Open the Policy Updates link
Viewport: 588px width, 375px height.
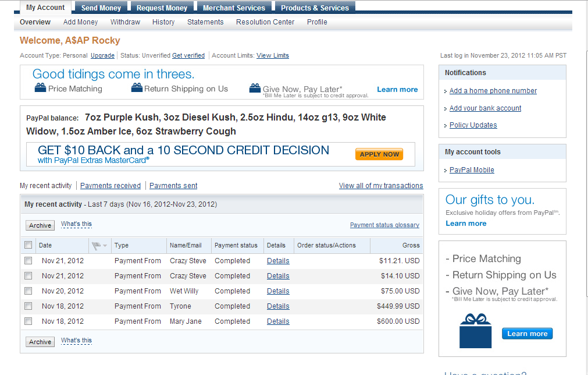(473, 125)
